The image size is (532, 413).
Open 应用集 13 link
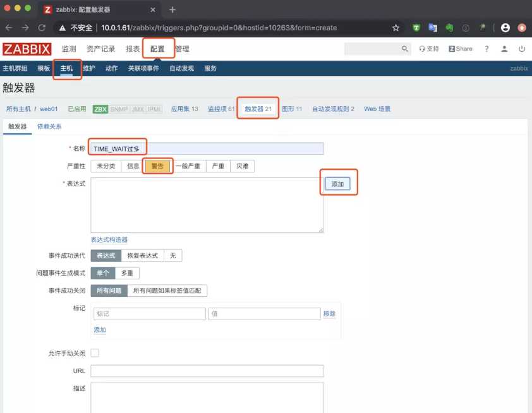click(x=184, y=109)
